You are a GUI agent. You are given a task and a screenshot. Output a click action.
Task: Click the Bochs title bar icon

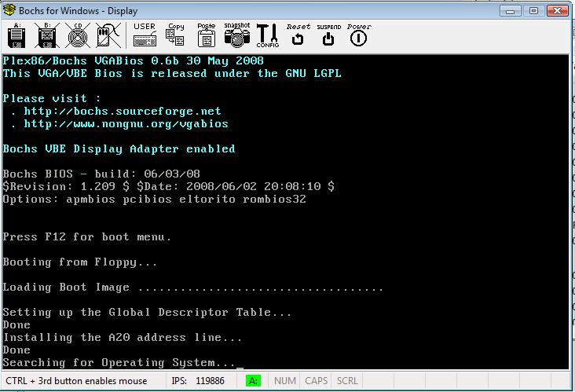point(9,10)
